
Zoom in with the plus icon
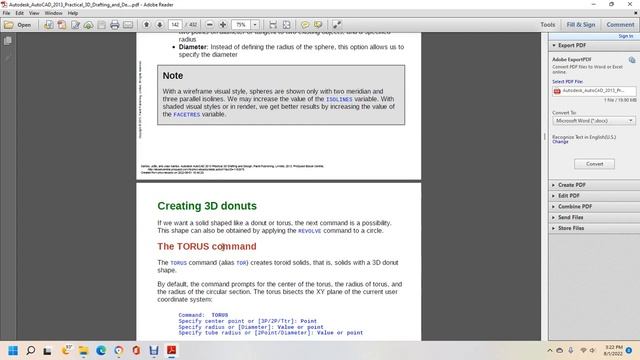click(x=223, y=25)
